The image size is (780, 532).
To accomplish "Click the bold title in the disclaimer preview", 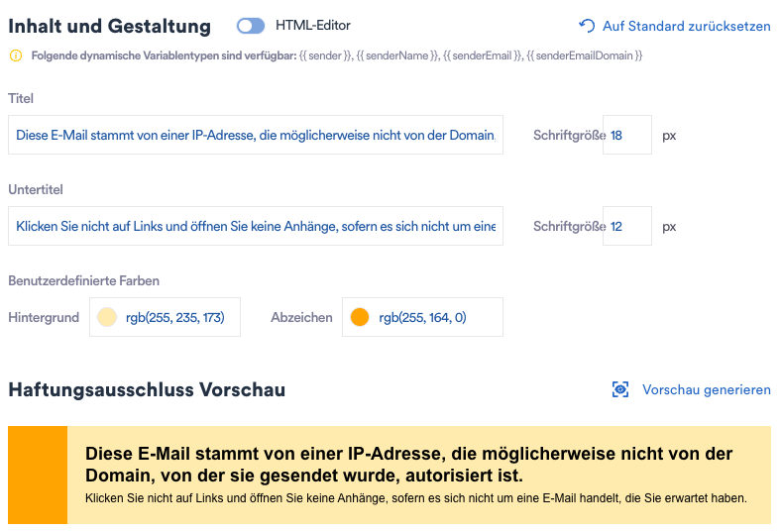I will pyautogui.click(x=408, y=465).
